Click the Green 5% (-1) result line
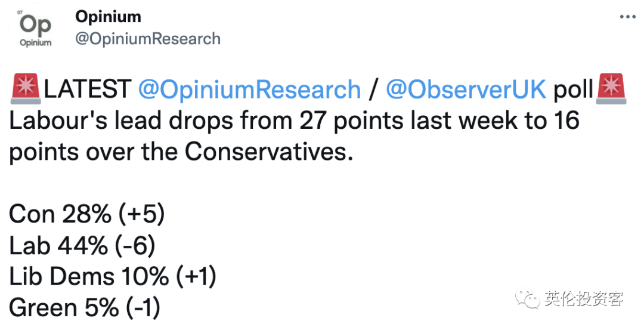The width and height of the screenshot is (644, 327). [x=85, y=308]
